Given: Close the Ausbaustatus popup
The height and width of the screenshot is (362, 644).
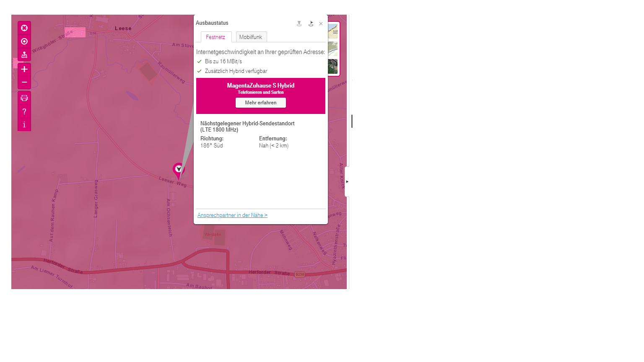Looking at the screenshot, I should click(321, 24).
